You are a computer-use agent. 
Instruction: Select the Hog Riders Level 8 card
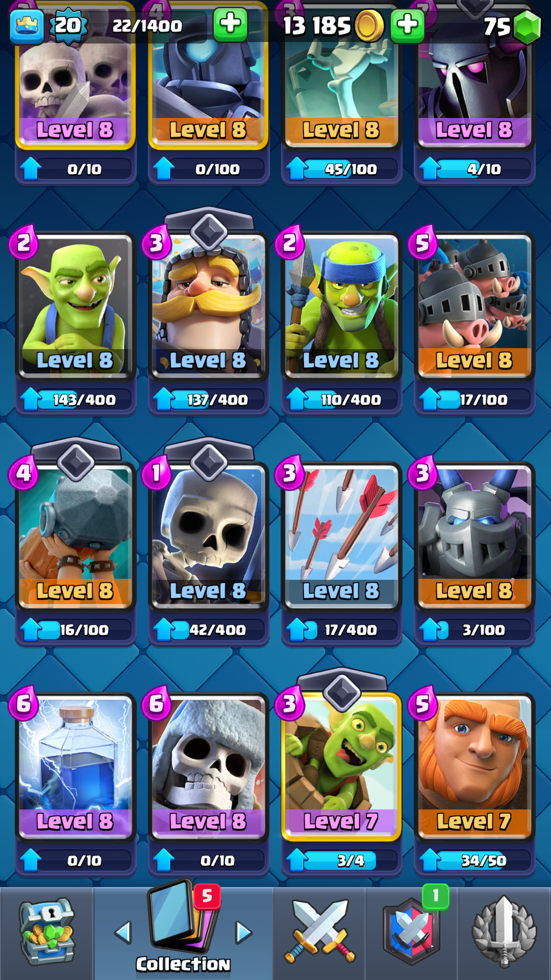pos(474,306)
